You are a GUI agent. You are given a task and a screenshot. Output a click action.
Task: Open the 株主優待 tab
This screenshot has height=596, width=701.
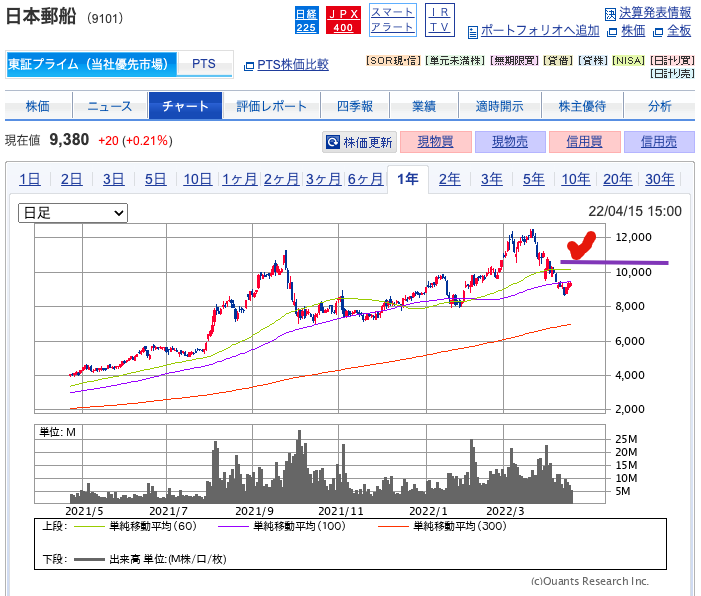pos(582,106)
